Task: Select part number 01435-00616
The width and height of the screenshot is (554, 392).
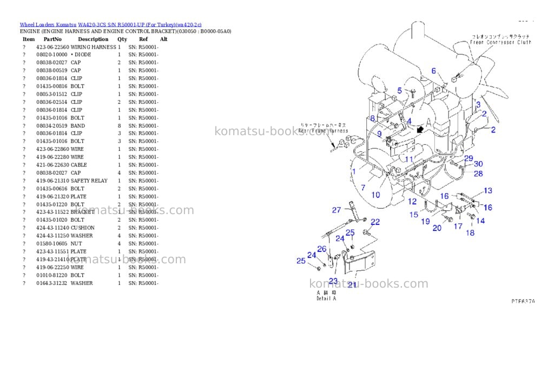Action: coord(51,189)
